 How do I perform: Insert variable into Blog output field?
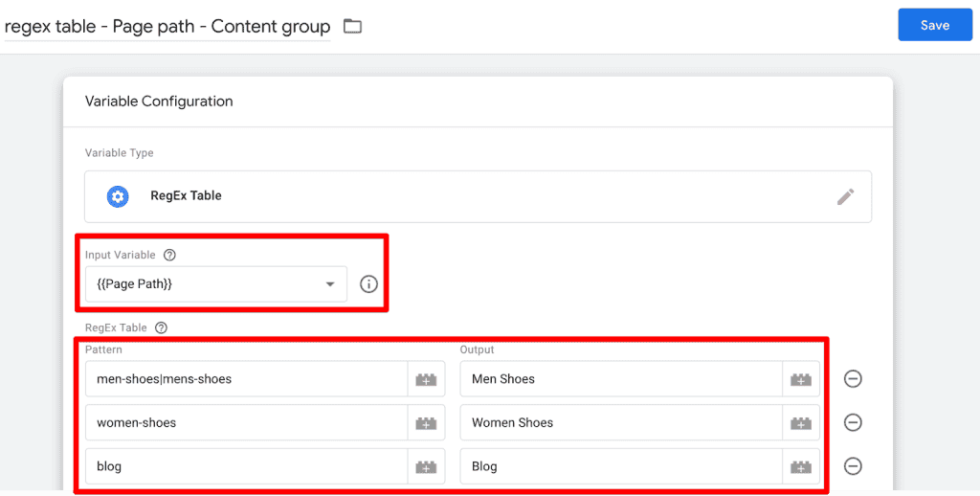pos(801,467)
